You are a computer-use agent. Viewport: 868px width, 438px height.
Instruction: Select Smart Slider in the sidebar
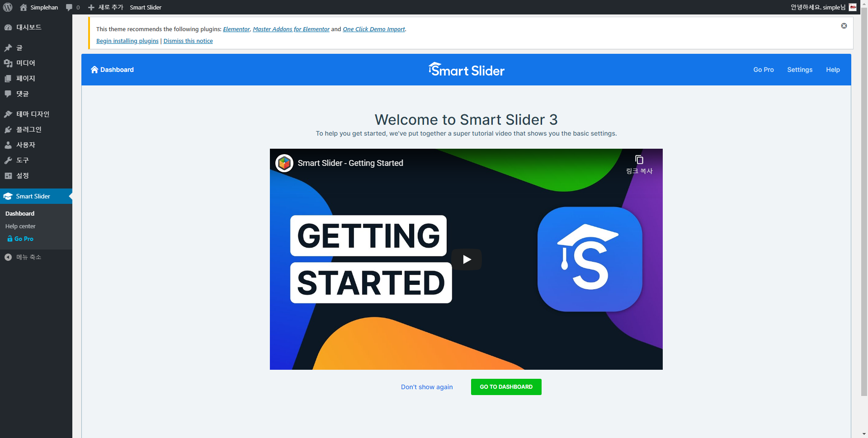tap(36, 196)
